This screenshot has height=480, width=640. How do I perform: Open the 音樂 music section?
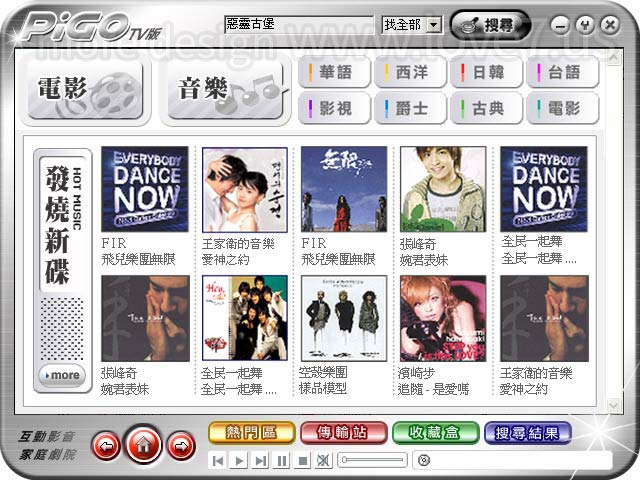click(x=226, y=91)
